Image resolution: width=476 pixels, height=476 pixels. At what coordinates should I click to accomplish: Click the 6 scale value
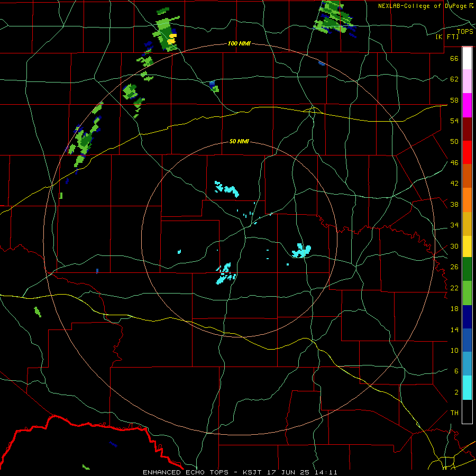coord(456,371)
